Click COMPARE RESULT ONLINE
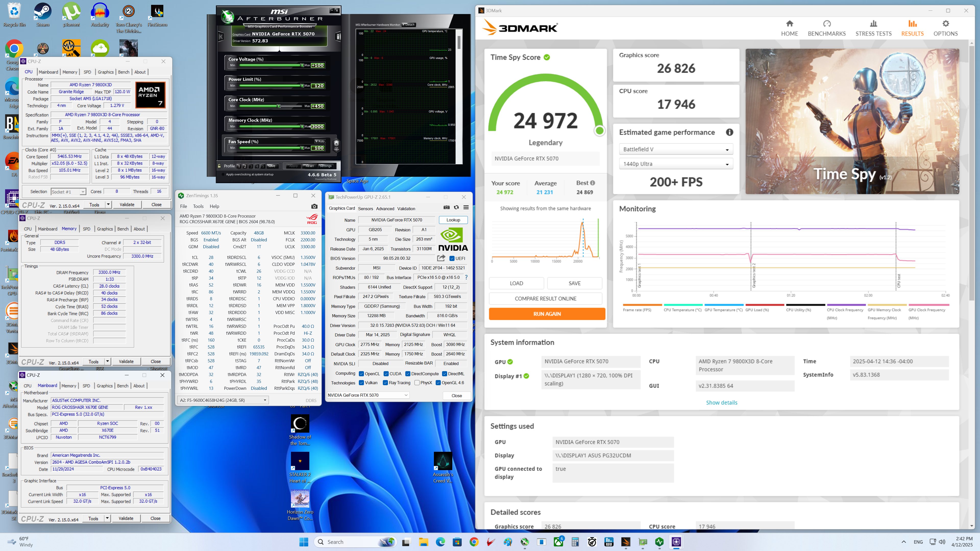The image size is (980, 551). pyautogui.click(x=545, y=298)
